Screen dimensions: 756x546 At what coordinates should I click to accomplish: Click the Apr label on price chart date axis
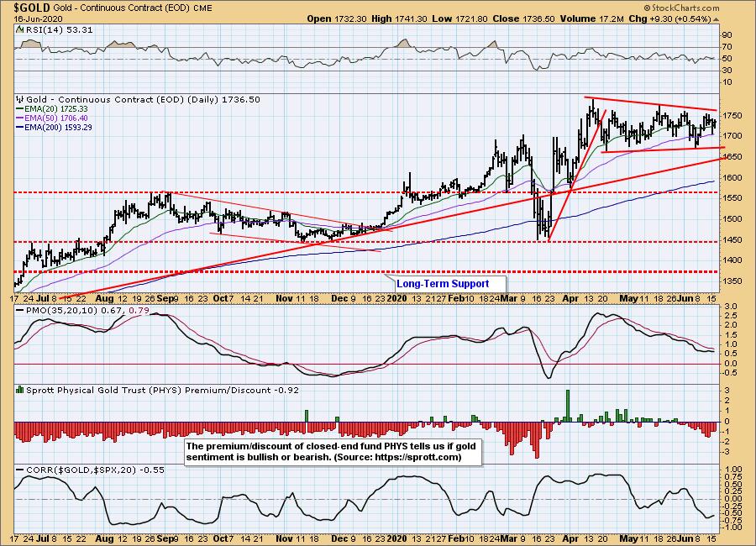click(570, 298)
